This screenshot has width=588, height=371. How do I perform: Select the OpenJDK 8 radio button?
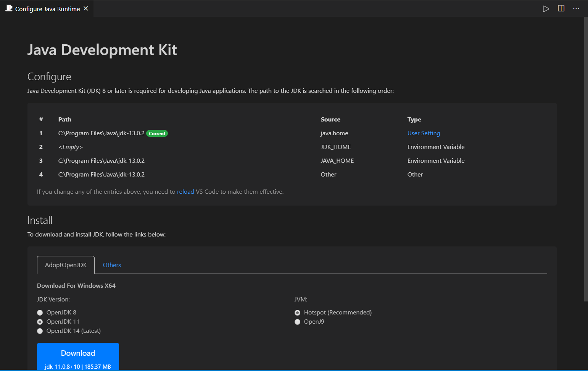click(40, 313)
